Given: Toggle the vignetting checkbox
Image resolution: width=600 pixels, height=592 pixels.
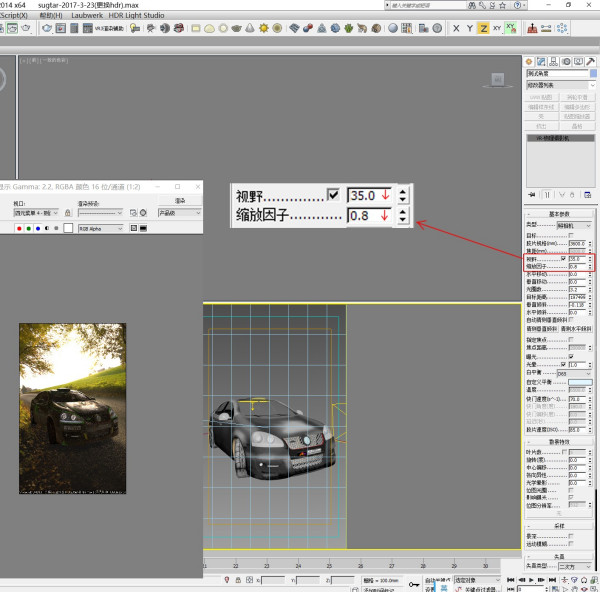Looking at the screenshot, I should 563,364.
